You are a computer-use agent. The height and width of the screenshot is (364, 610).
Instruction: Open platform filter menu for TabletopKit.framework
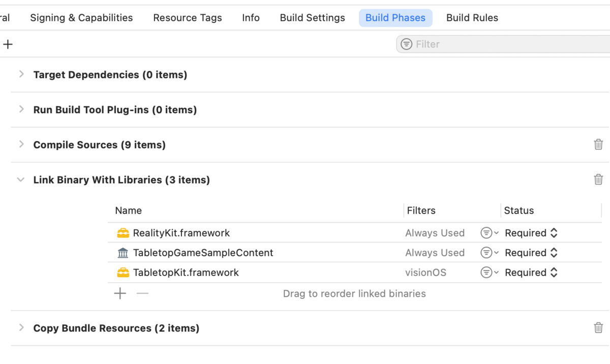490,272
